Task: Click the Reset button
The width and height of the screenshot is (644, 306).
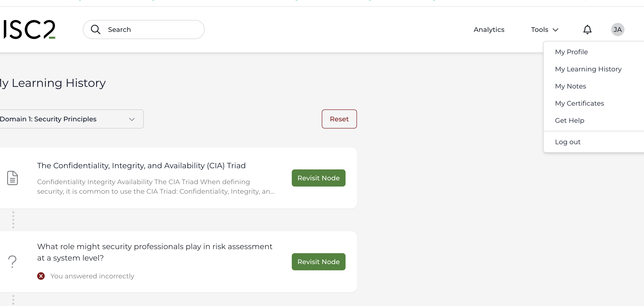Action: pyautogui.click(x=339, y=119)
